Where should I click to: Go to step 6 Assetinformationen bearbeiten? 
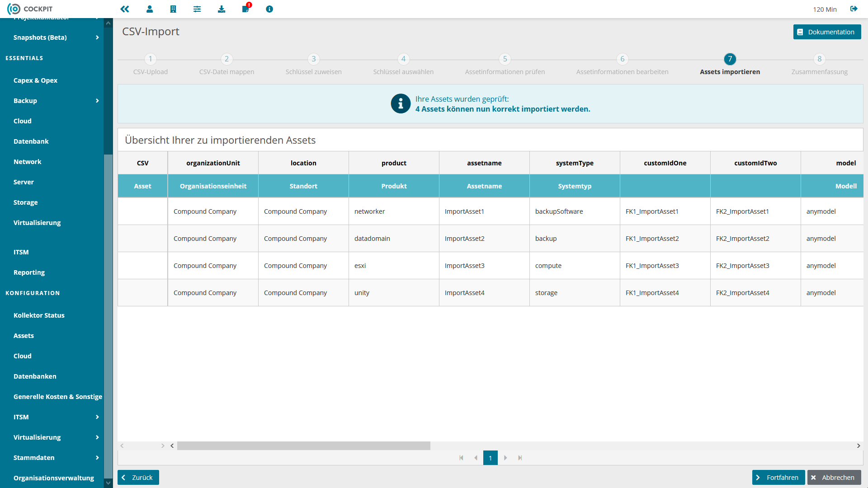[623, 59]
